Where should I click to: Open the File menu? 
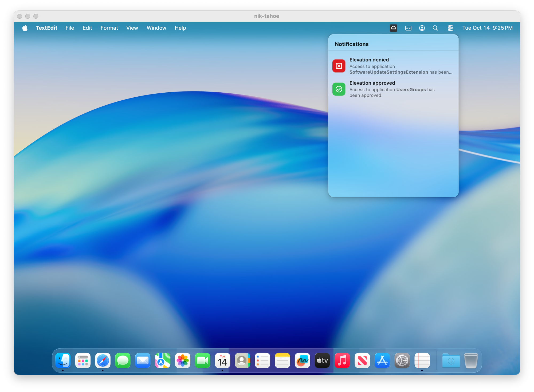[x=70, y=28]
